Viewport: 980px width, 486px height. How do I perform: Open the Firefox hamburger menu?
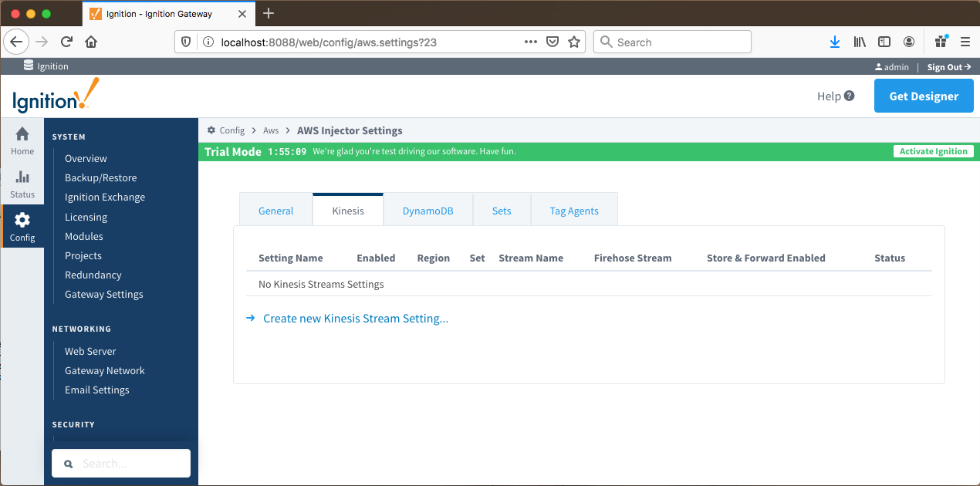pyautogui.click(x=965, y=42)
